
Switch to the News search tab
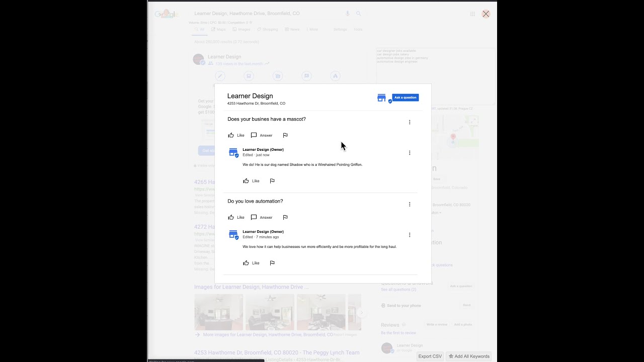point(292,30)
